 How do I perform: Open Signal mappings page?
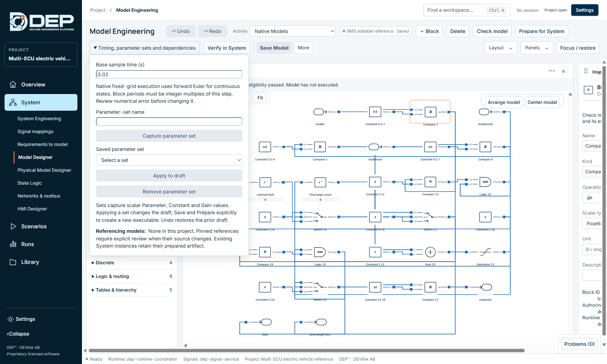[x=35, y=132]
